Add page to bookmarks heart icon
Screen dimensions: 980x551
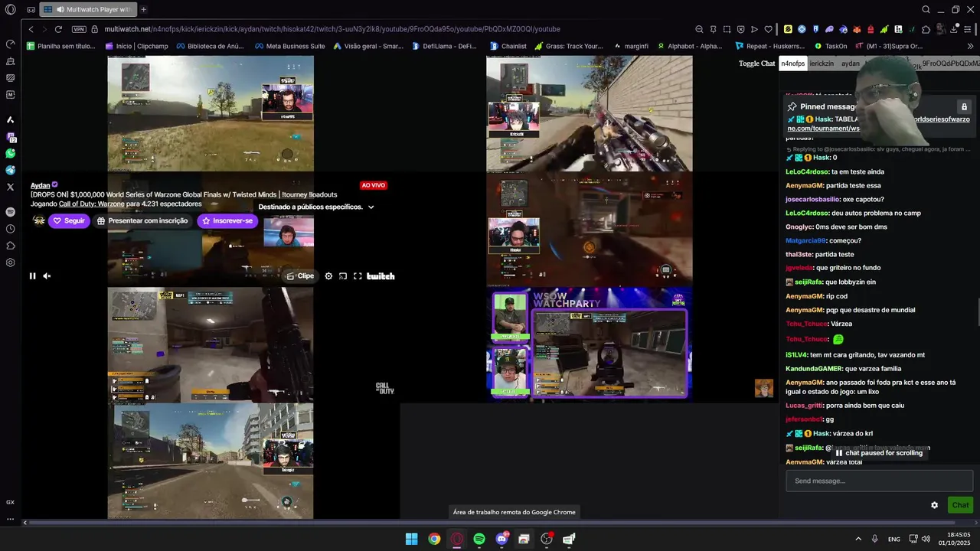tap(768, 29)
